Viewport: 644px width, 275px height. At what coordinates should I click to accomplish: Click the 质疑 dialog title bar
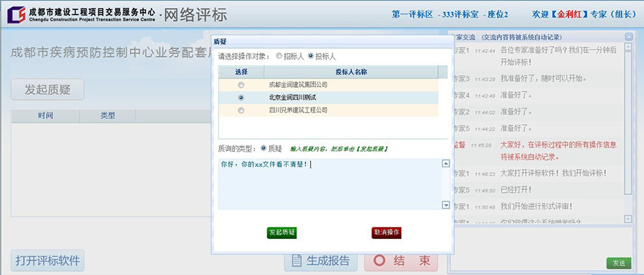click(x=333, y=42)
